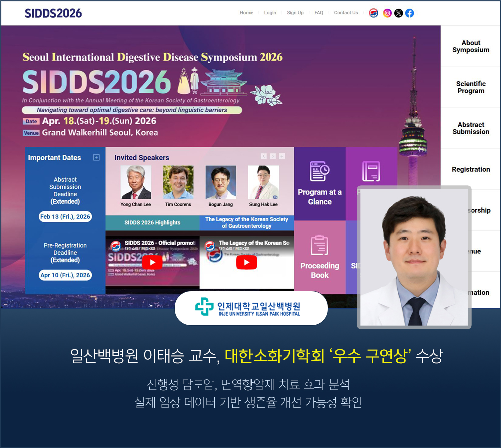
Task: Play the SIDDS 2026 official promotion video
Action: point(152,262)
